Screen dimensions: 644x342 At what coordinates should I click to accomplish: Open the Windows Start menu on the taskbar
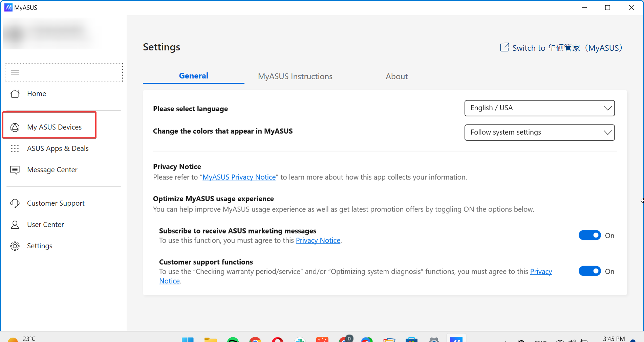188,339
